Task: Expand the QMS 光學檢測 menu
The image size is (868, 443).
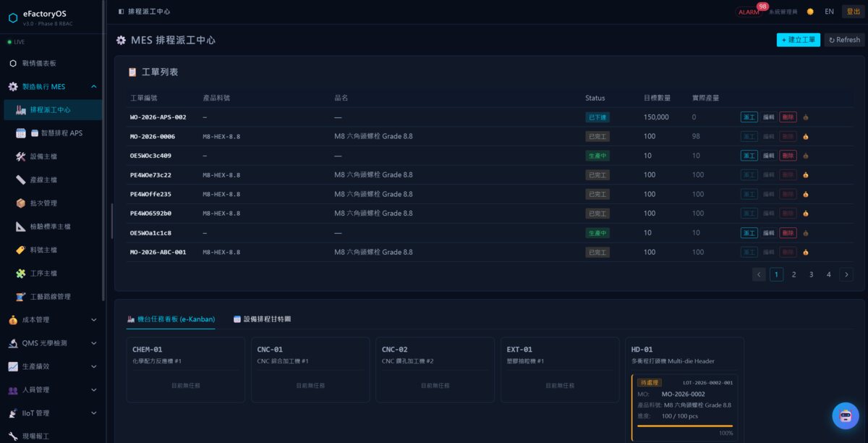Action: [x=52, y=343]
